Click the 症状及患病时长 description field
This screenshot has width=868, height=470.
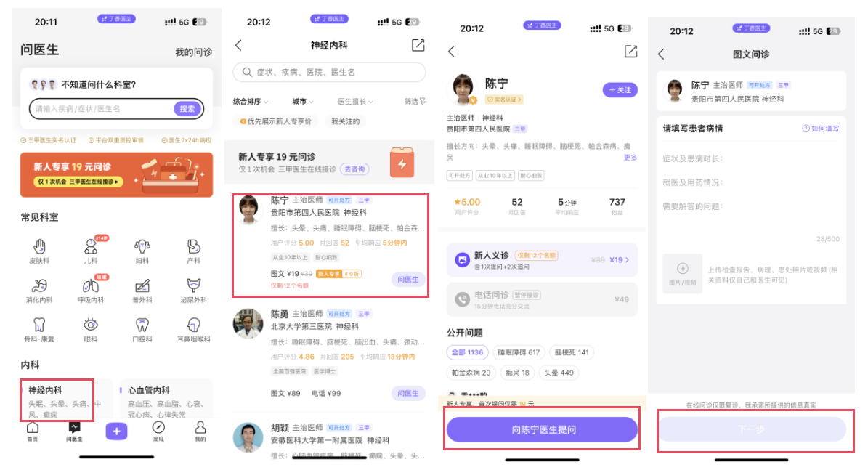751,158
